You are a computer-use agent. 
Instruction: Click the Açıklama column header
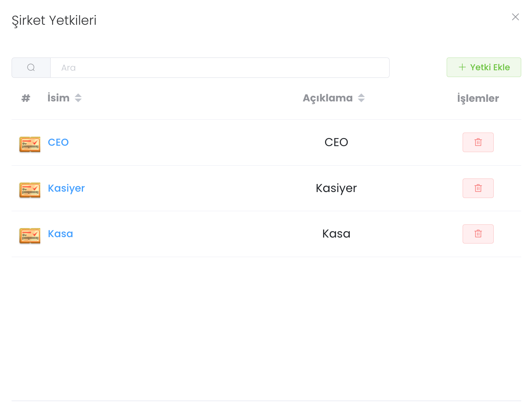(327, 98)
